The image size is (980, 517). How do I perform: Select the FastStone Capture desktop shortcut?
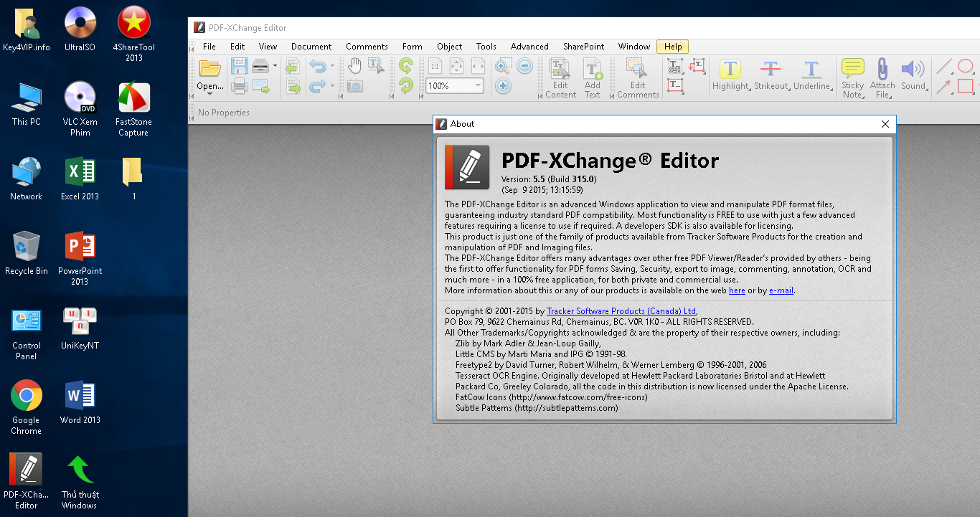click(133, 109)
